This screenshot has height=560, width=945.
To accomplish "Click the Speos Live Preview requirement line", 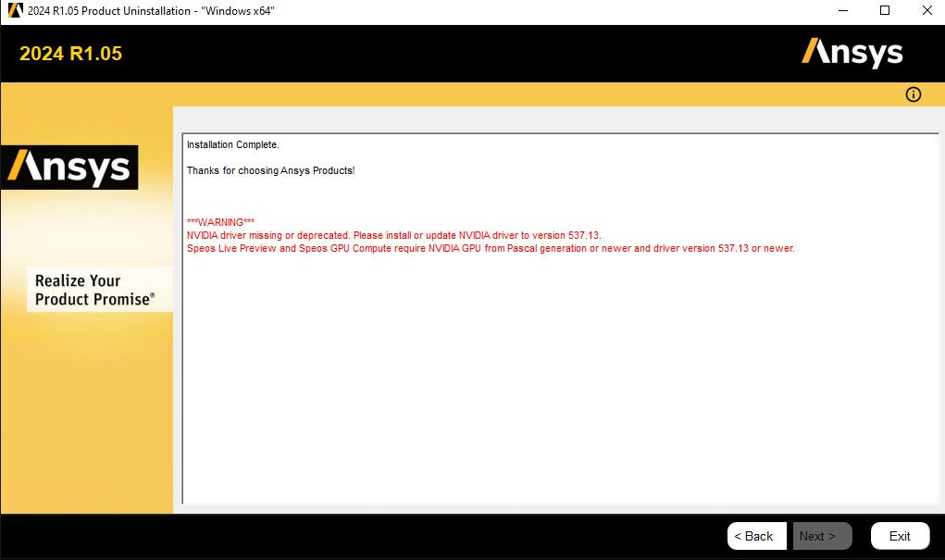I will tap(491, 248).
